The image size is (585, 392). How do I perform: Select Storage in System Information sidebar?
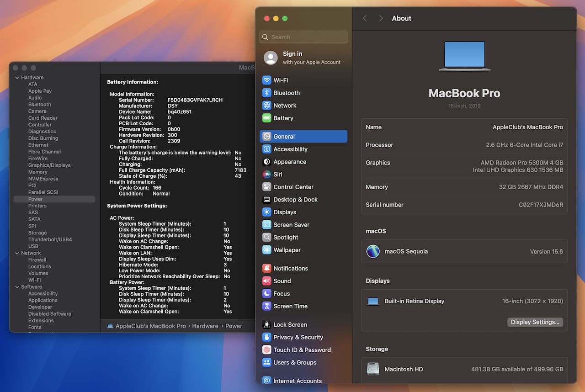pos(37,233)
